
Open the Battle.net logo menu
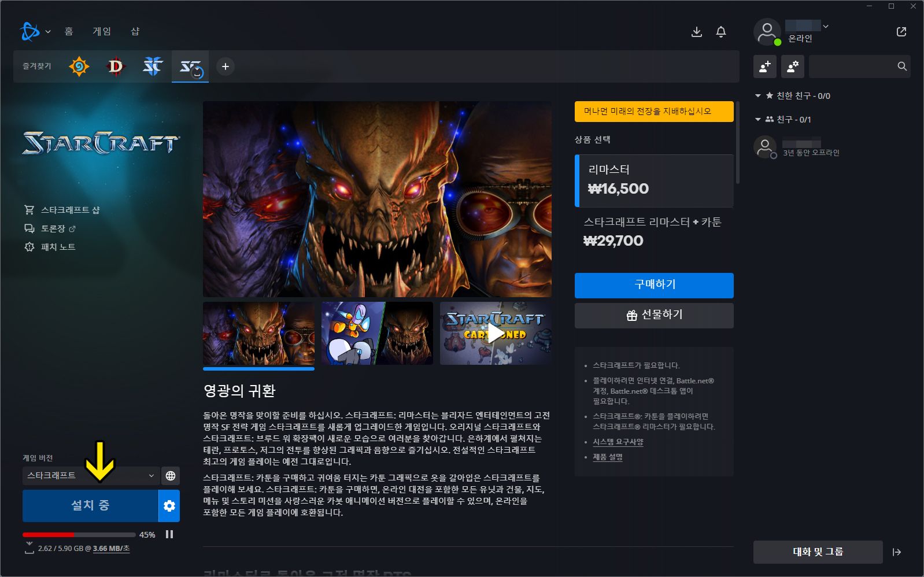click(29, 31)
